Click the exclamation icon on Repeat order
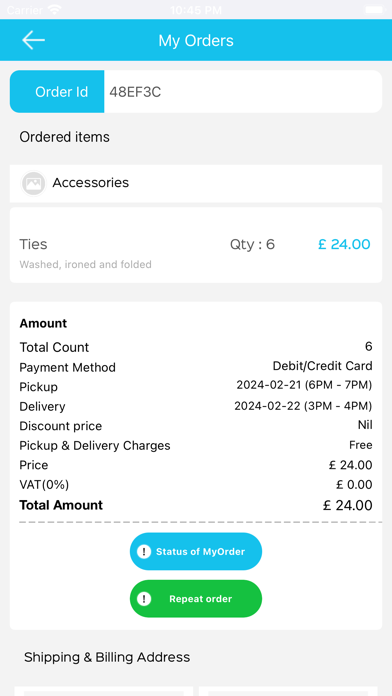 click(x=144, y=599)
